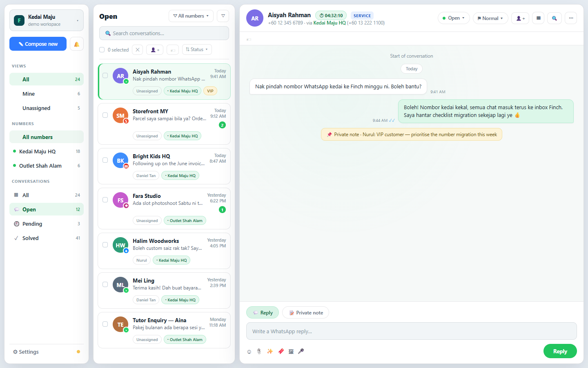Change the priority Normal dropdown
Screen dimensions: 588x368
pyautogui.click(x=490, y=18)
